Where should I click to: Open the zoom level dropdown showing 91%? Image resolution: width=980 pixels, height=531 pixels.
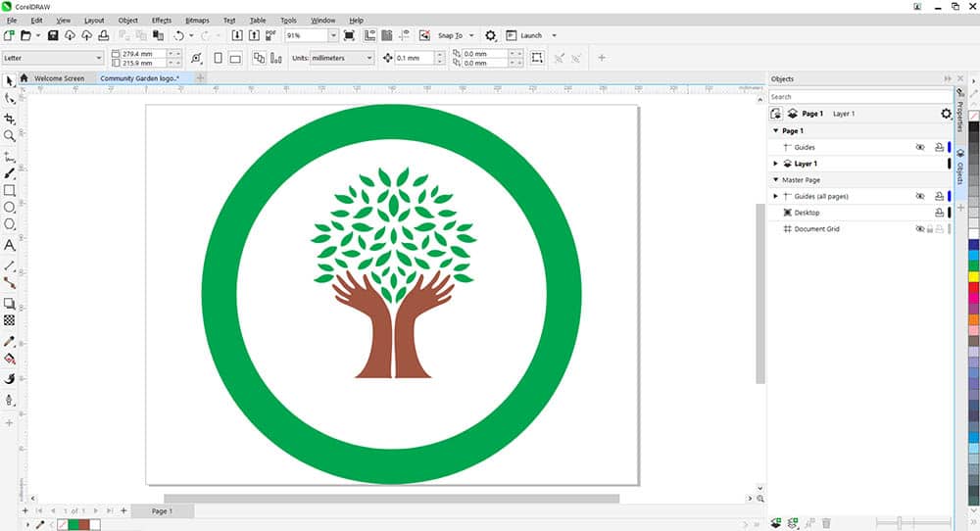333,35
